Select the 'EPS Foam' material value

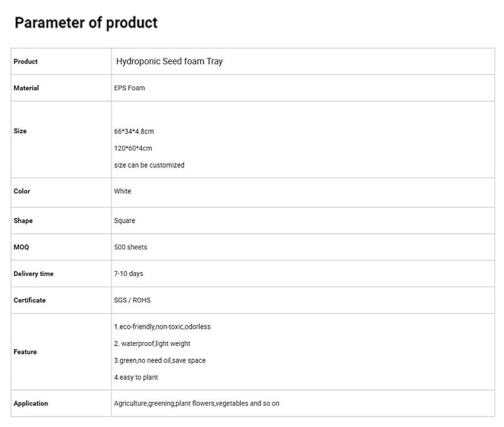click(130, 88)
